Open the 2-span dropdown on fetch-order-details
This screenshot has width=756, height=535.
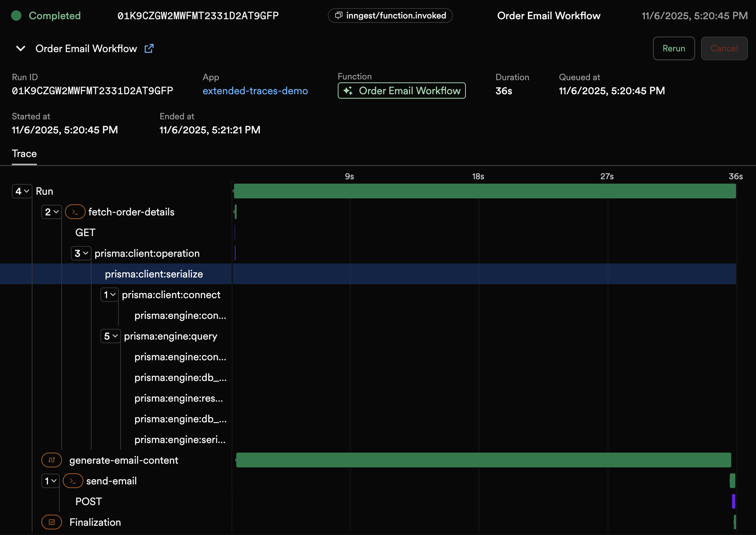[x=51, y=212]
